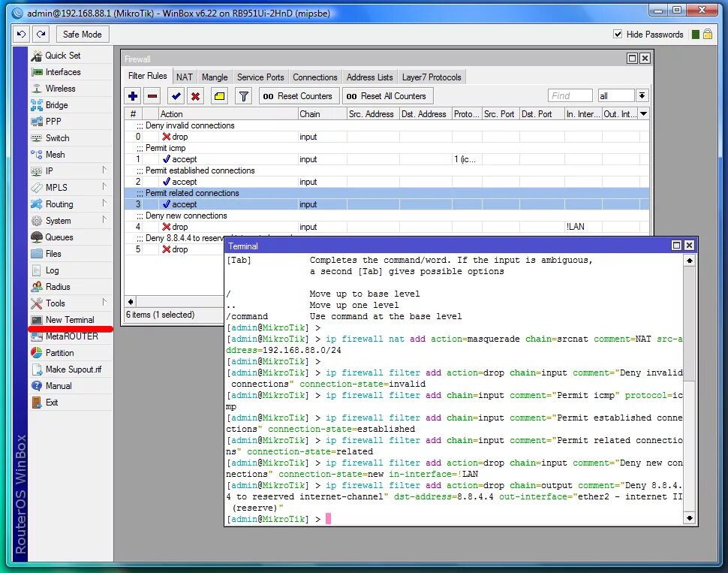This screenshot has width=728, height=573.
Task: Expand the Tools submenu arrow
Action: click(x=104, y=302)
